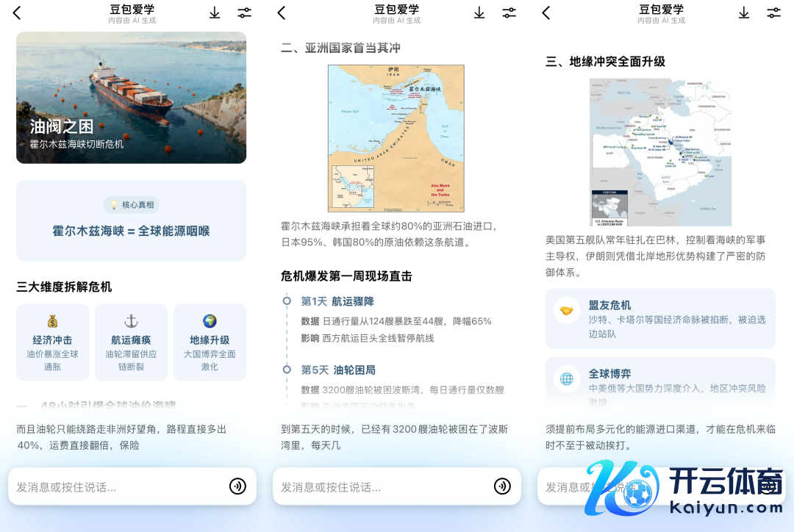Tap back arrow on the 亚洲国家首当其冲 screen
Viewport: 794px width, 532px height.
[x=282, y=13]
